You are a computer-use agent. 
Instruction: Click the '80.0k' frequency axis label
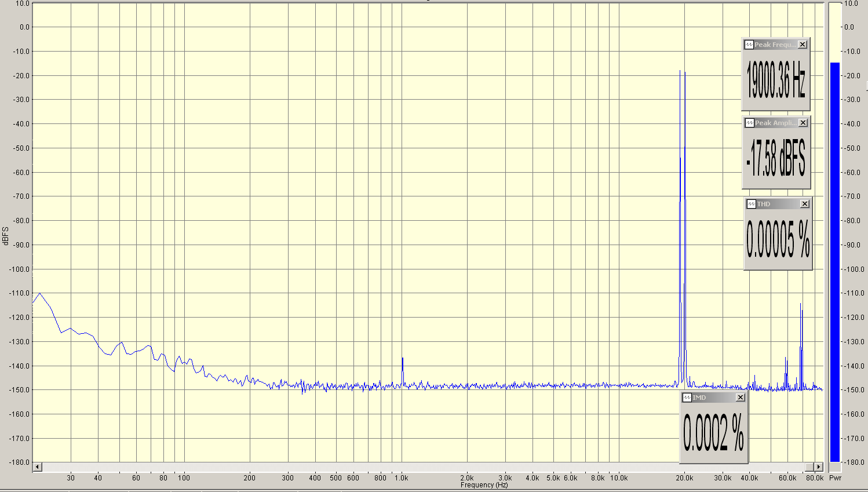pyautogui.click(x=815, y=478)
